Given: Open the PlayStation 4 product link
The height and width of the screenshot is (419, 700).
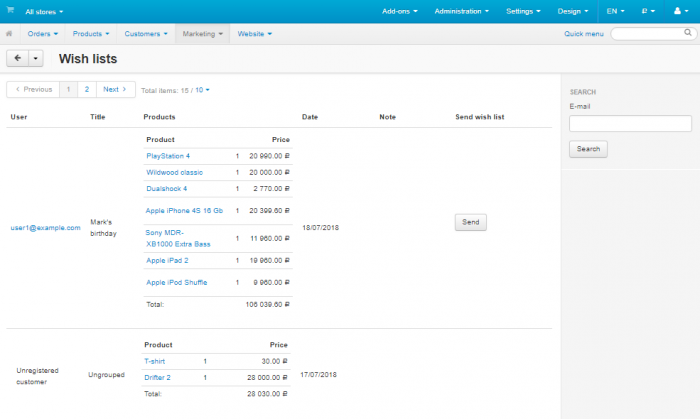Looking at the screenshot, I should [168, 156].
